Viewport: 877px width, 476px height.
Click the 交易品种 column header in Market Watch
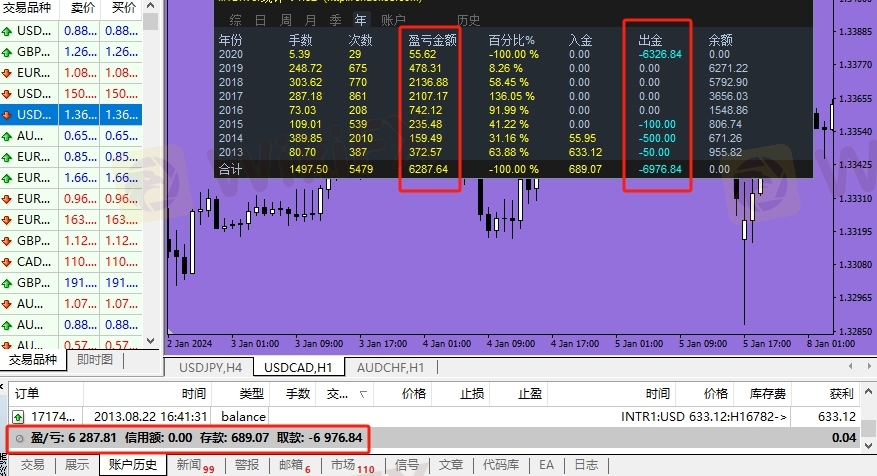[28, 8]
